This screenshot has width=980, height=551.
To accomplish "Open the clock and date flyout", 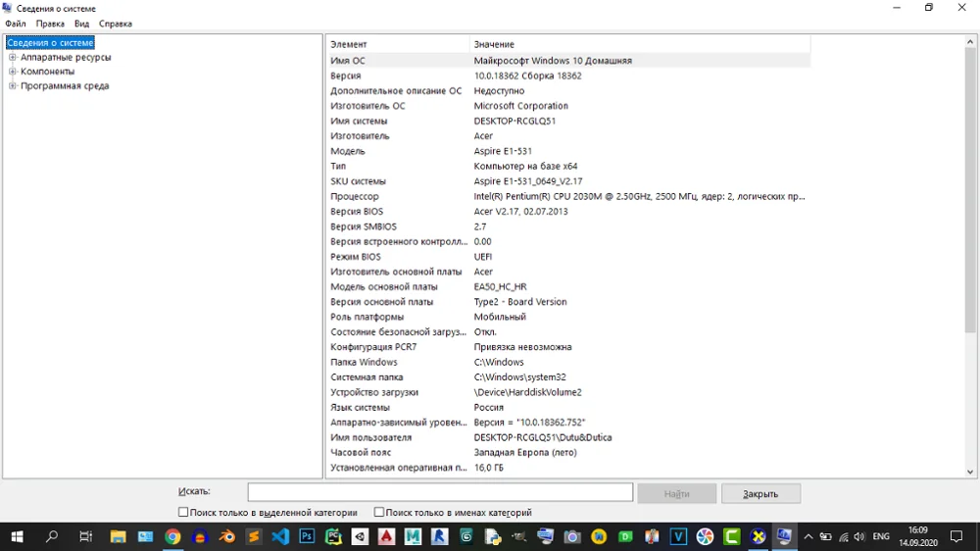I will click(x=919, y=536).
